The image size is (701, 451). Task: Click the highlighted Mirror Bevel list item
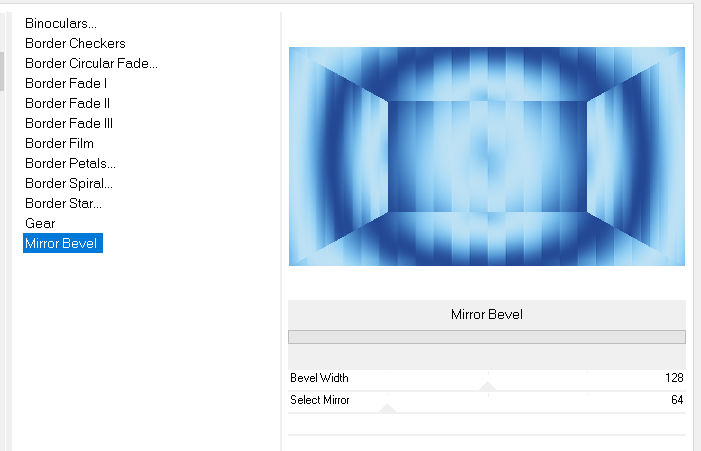[62, 243]
